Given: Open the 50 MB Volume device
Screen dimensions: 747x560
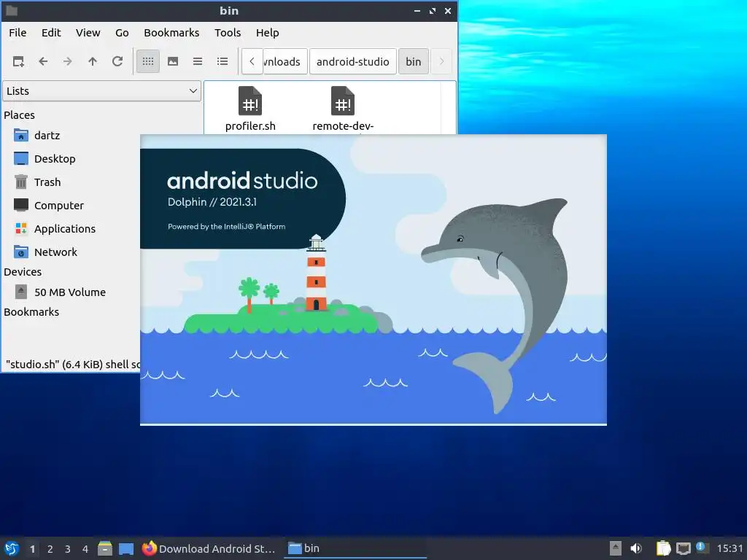Looking at the screenshot, I should pos(70,292).
